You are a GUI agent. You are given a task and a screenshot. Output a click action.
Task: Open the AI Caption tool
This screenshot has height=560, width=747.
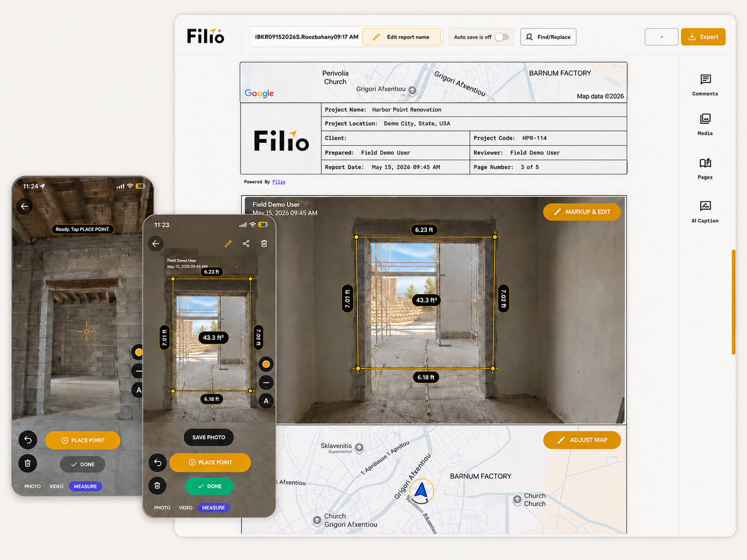[705, 212]
